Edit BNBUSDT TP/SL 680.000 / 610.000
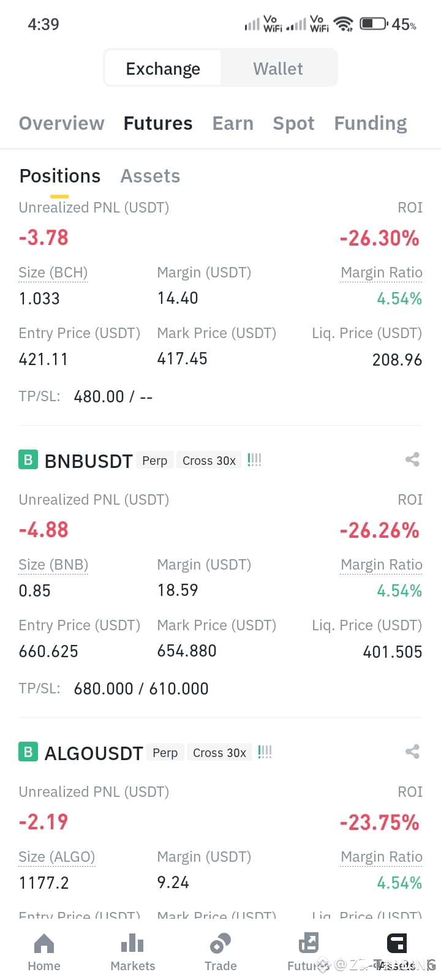 coord(141,688)
